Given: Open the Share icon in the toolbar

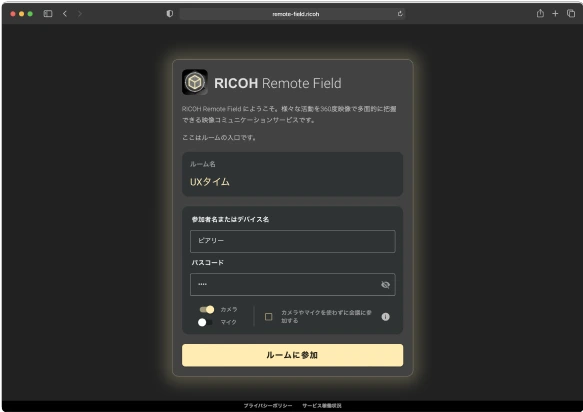Looking at the screenshot, I should [x=540, y=13].
